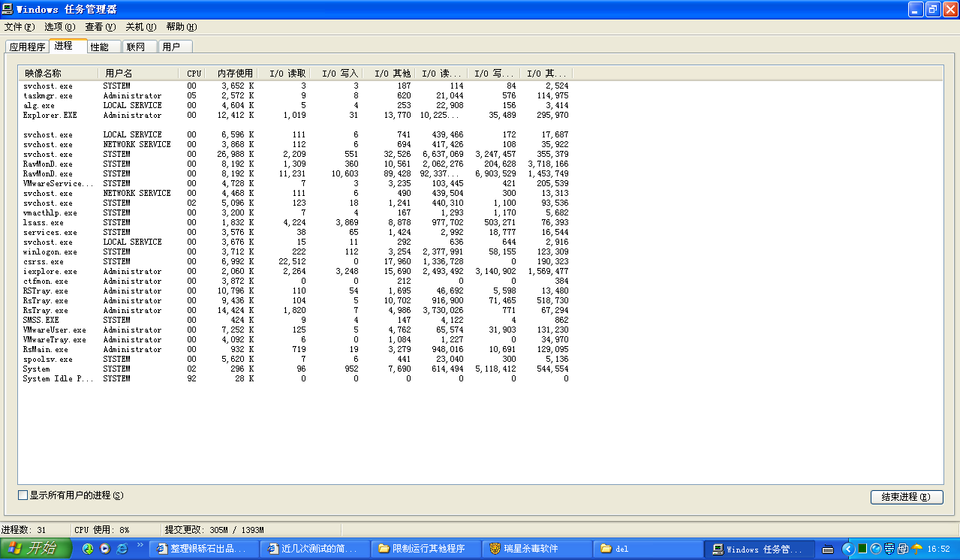The height and width of the screenshot is (560, 960).
Task: Open 限制运行其他程序 folder from taskbar
Action: [426, 549]
